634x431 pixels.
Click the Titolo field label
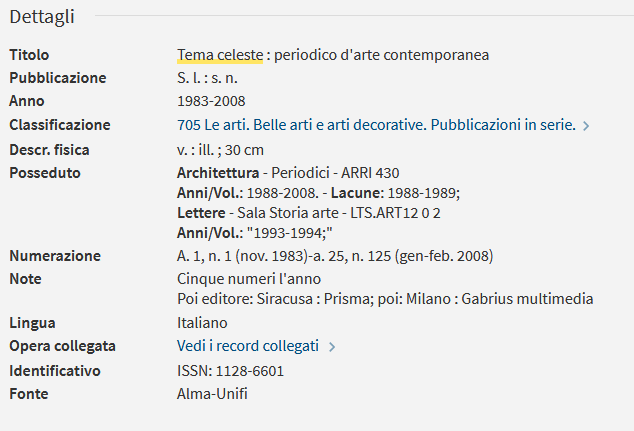29,55
